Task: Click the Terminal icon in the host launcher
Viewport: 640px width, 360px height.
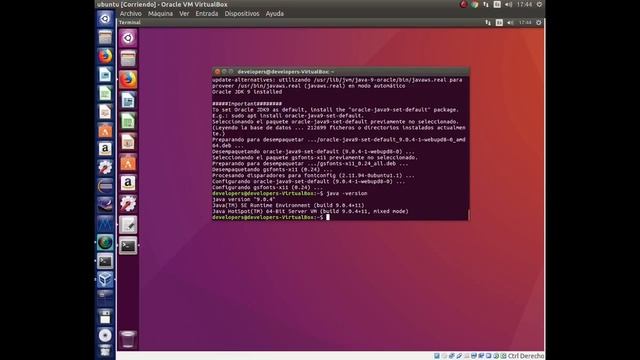Action: click(x=105, y=261)
